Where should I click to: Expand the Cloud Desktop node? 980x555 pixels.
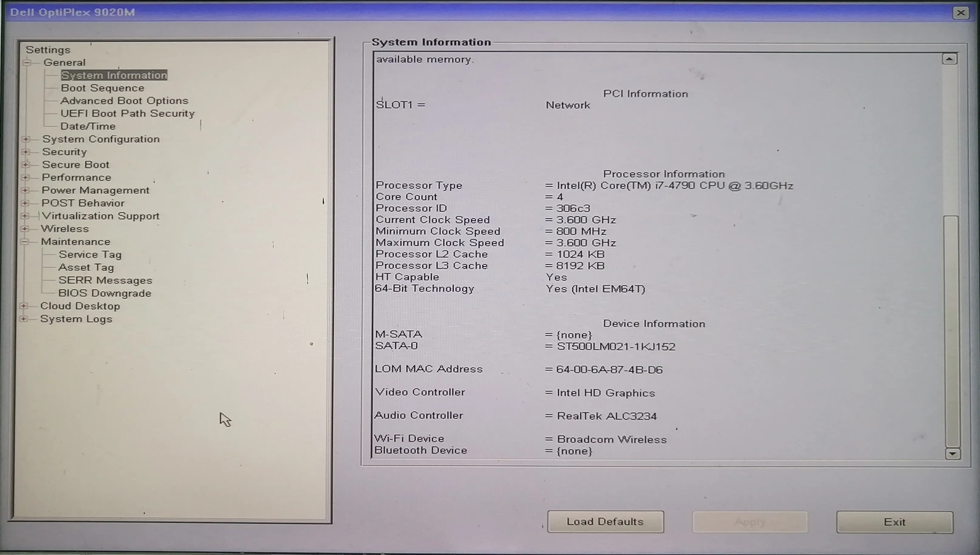pyautogui.click(x=24, y=306)
